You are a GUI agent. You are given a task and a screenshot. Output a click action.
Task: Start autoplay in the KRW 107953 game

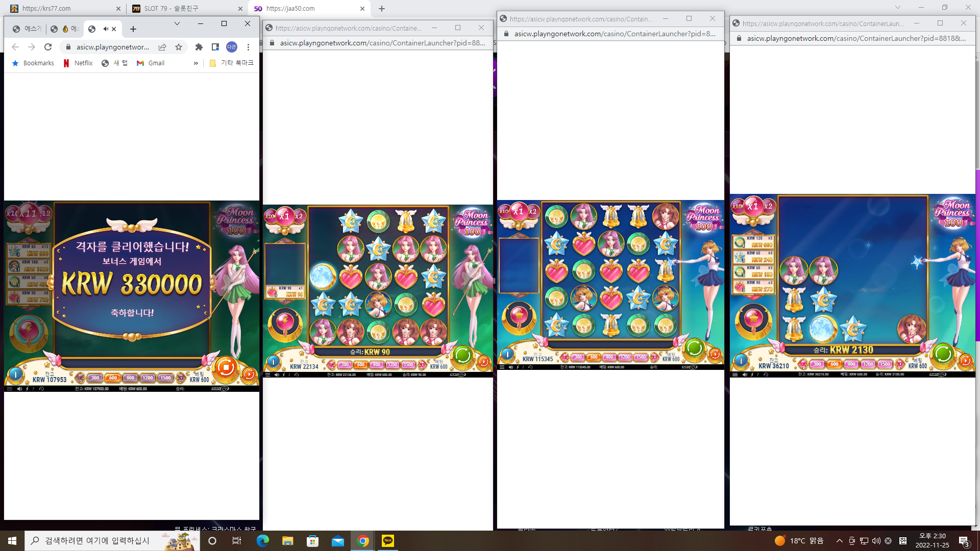[249, 375]
